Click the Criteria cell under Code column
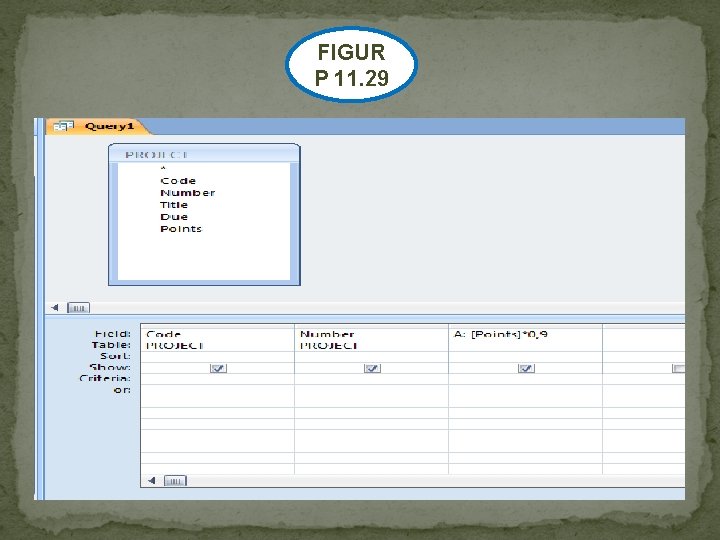Image resolution: width=720 pixels, height=540 pixels. click(x=217, y=379)
